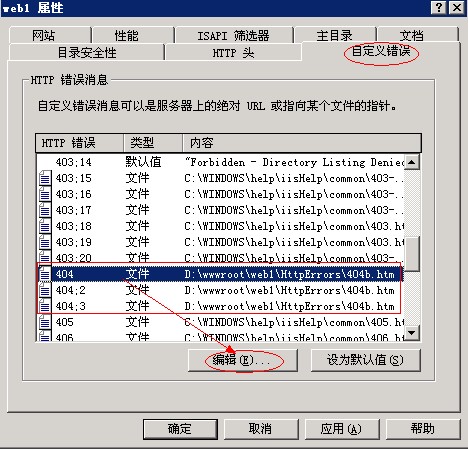Image resolution: width=468 pixels, height=449 pixels.
Task: Click the 设为默认值(S) button
Action: tap(366, 360)
